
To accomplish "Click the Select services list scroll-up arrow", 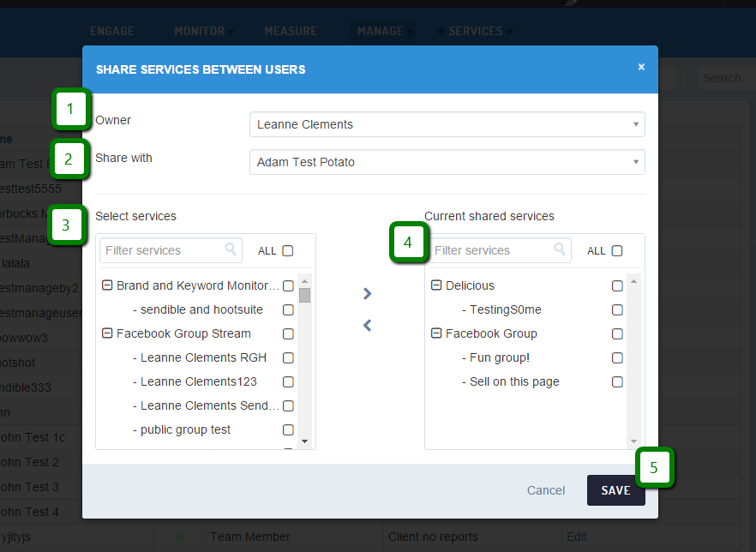I will [x=305, y=281].
